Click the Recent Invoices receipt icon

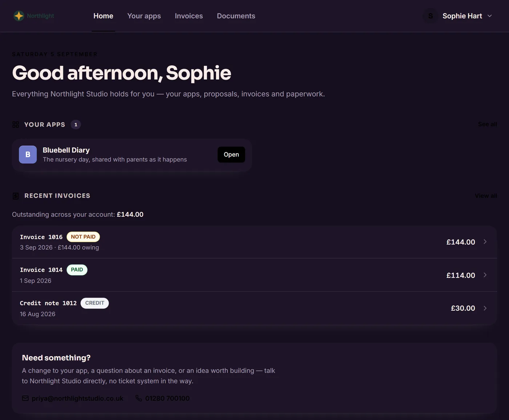[16, 196]
